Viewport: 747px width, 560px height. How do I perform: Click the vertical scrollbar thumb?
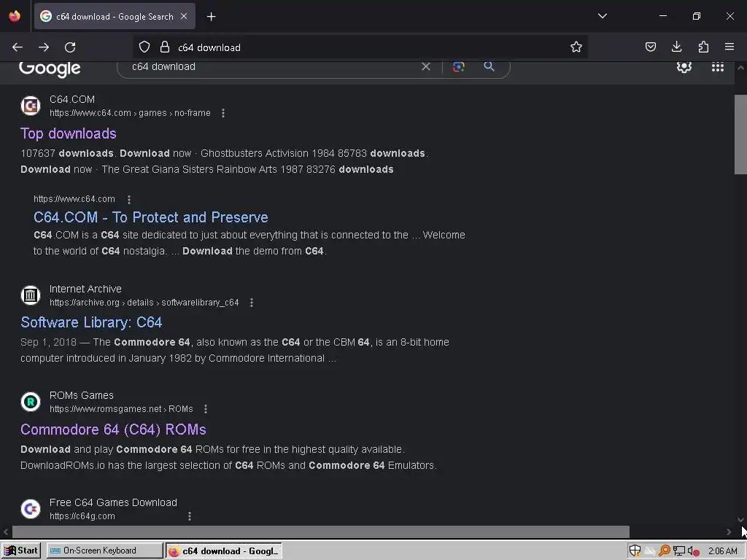tap(740, 135)
